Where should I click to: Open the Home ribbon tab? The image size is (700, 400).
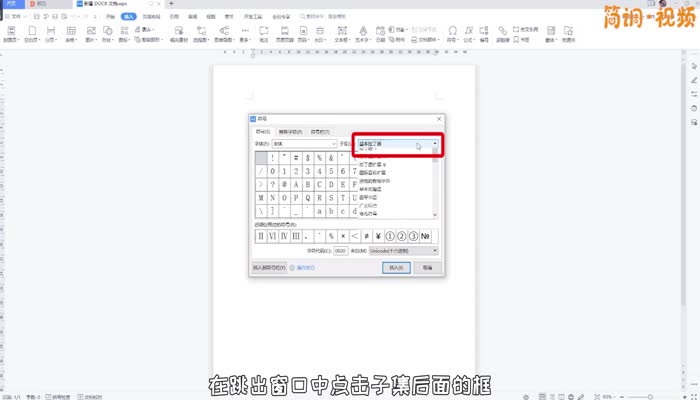point(110,17)
